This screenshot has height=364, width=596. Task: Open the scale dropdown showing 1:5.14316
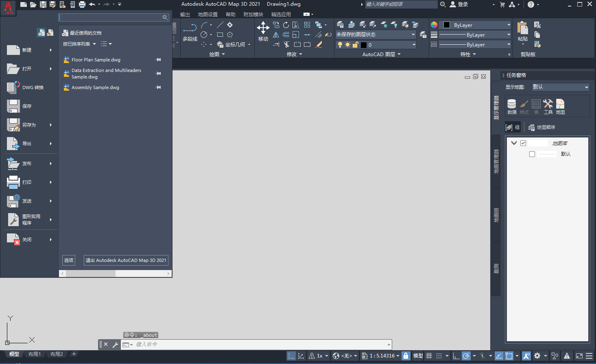click(x=381, y=356)
